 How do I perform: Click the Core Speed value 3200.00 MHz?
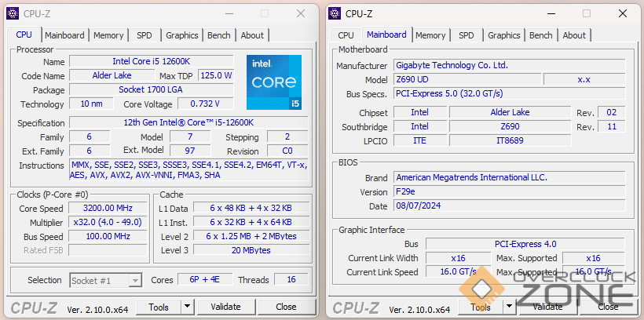point(108,208)
